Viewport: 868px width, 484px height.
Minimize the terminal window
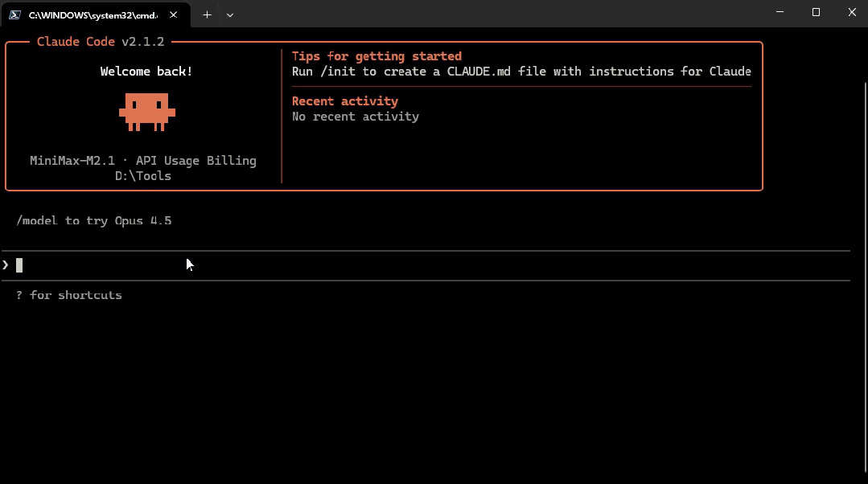coord(780,12)
